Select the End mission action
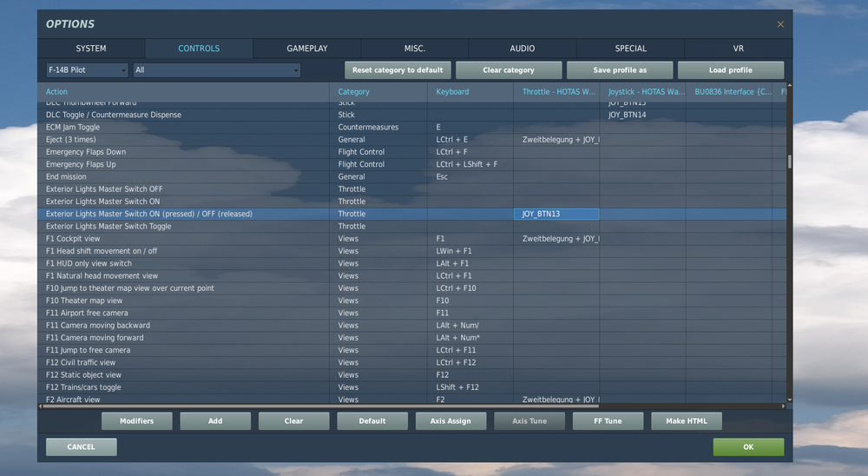The width and height of the screenshot is (868, 476). tap(411, 177)
